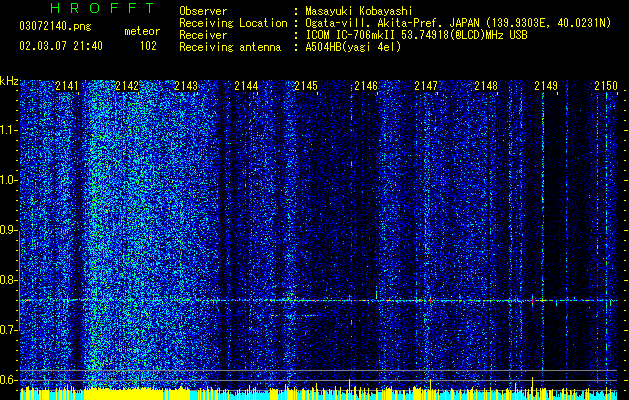Click the meteor count 102
The width and height of the screenshot is (629, 400).
[x=148, y=46]
